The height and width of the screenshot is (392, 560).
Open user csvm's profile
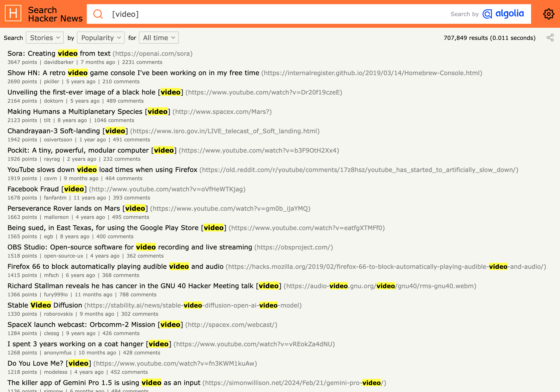point(50,178)
